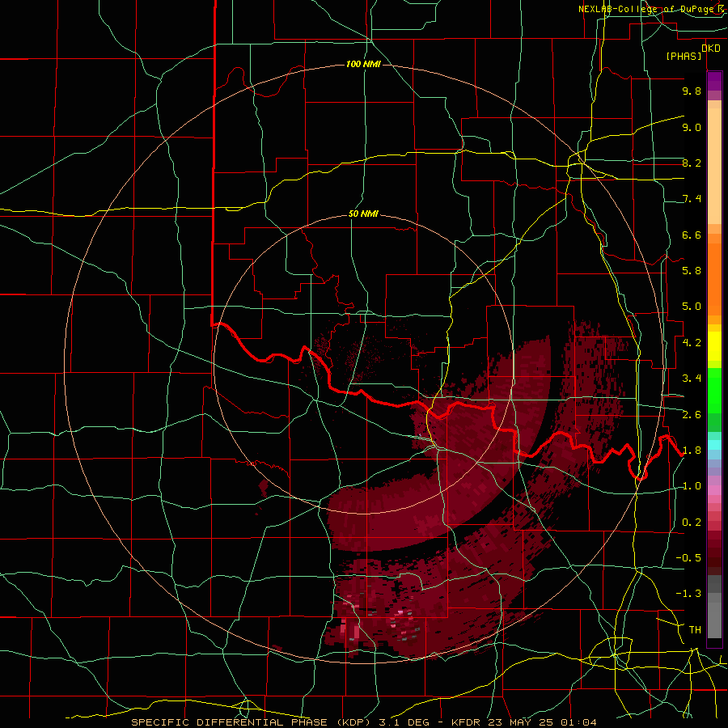Viewport: 728px width, 728px height.
Task: Click the 5.8 value on the color scale
Action: point(692,271)
